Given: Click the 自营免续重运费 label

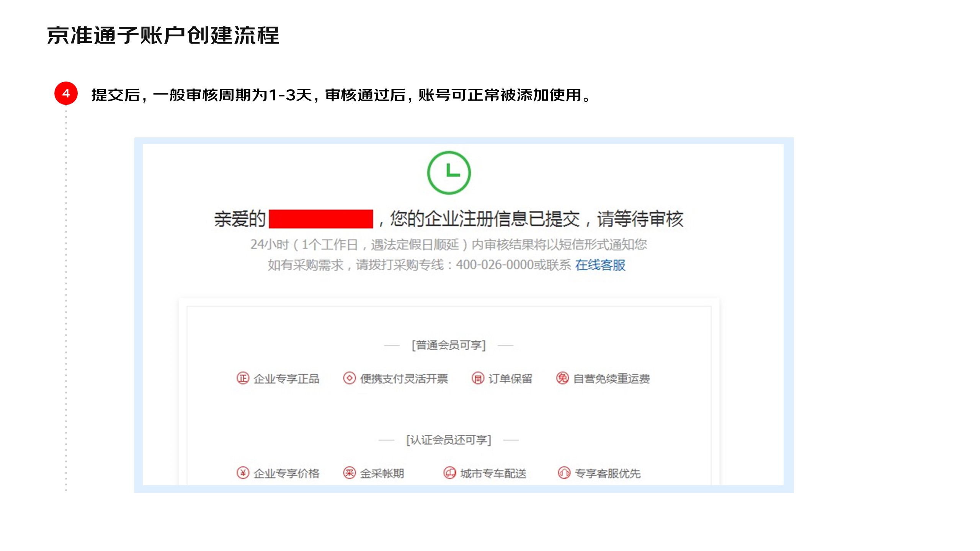Looking at the screenshot, I should (x=611, y=379).
